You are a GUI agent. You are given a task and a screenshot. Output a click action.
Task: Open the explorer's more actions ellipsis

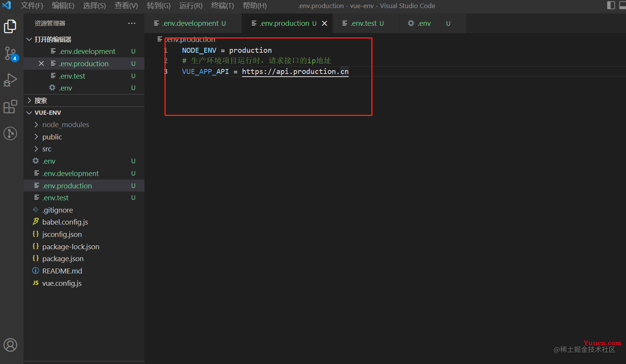[132, 23]
